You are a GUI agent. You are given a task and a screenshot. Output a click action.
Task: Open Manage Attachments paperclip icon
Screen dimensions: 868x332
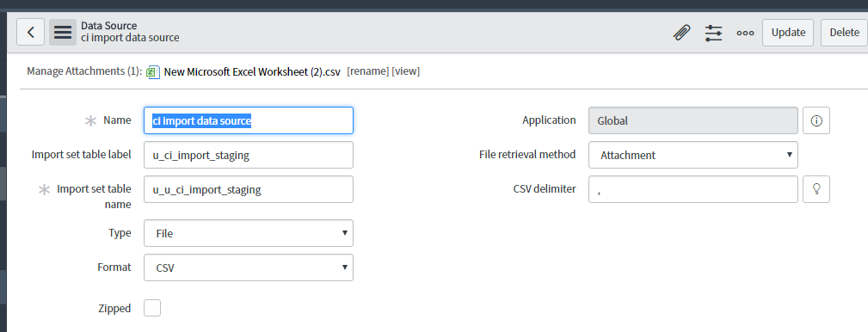click(x=681, y=33)
